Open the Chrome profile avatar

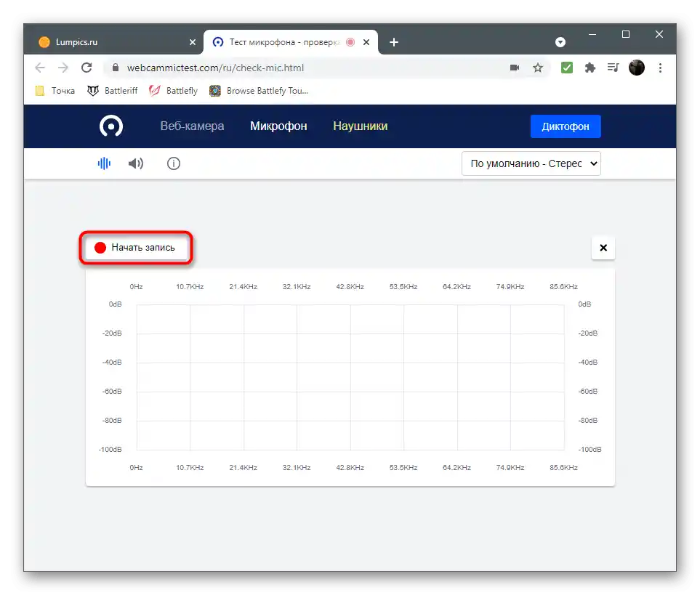point(637,68)
